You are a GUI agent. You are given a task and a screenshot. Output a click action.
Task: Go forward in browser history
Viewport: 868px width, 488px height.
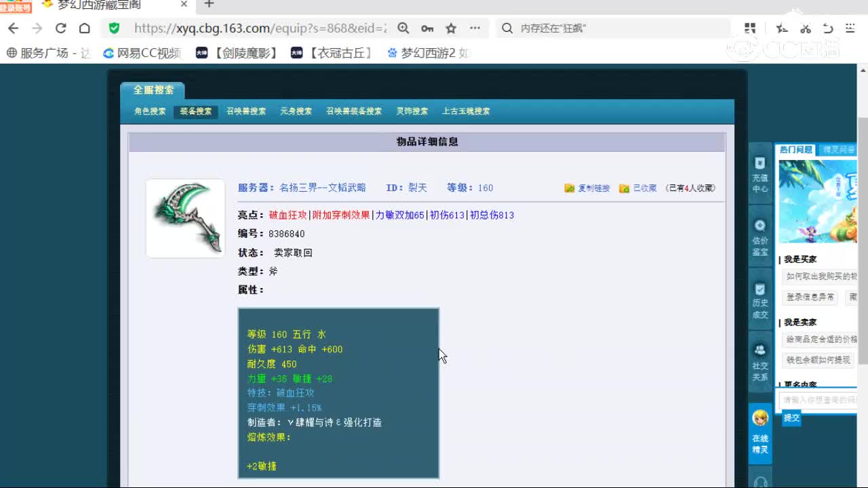[37, 28]
